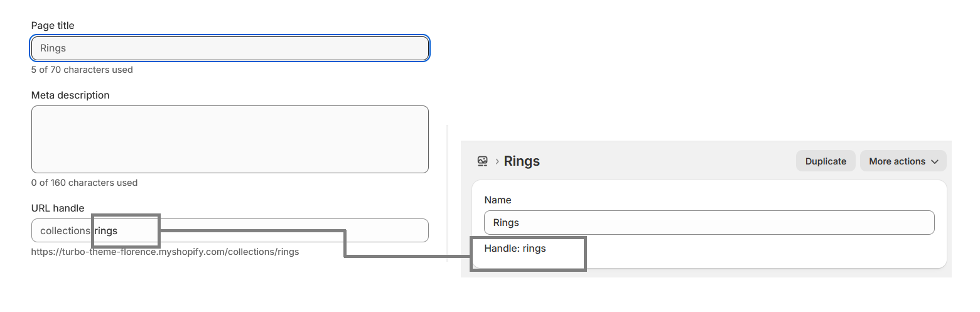This screenshot has width=980, height=312.
Task: Click the Name label above the field
Action: click(498, 200)
